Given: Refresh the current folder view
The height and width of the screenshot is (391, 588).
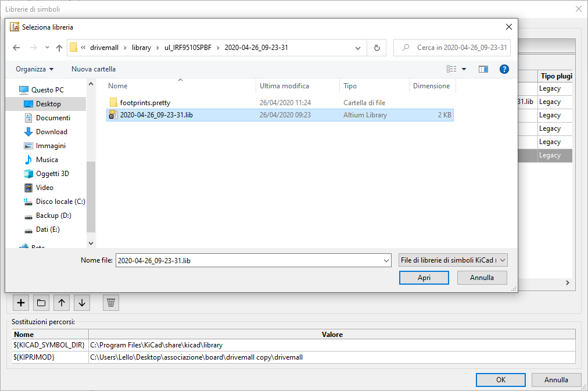Looking at the screenshot, I should 377,48.
